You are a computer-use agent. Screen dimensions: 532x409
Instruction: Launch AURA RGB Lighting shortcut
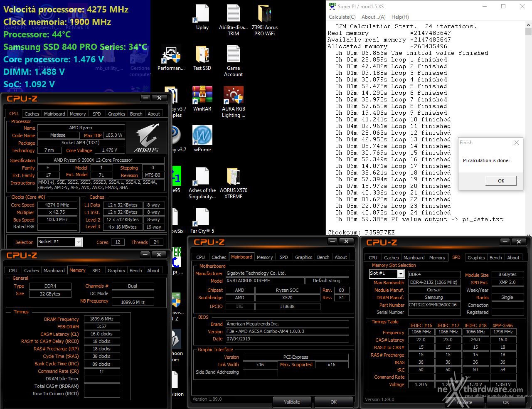pos(233,102)
